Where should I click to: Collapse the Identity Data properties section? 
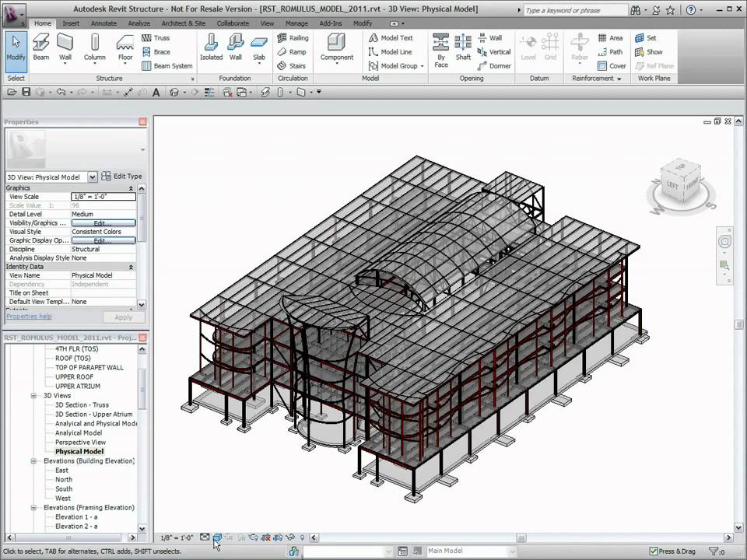pyautogui.click(x=131, y=267)
